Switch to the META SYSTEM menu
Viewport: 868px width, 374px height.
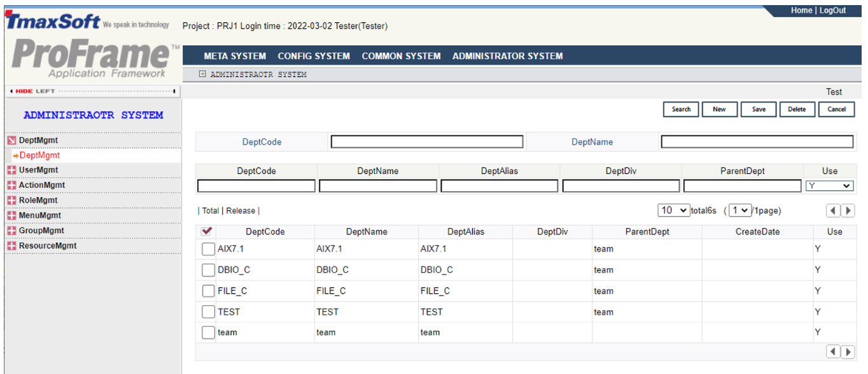(x=234, y=56)
